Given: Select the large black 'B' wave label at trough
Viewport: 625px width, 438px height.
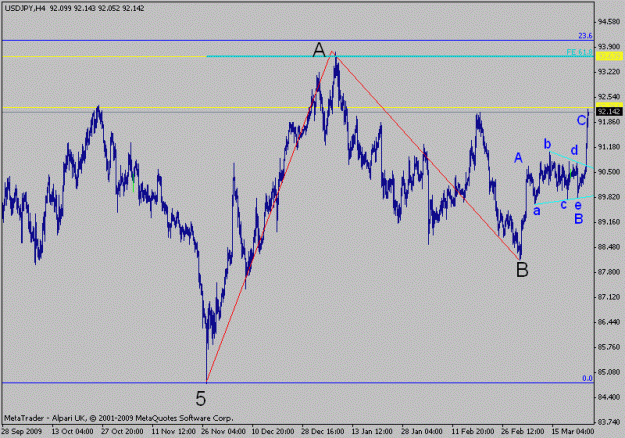Looking at the screenshot, I should 522,270.
